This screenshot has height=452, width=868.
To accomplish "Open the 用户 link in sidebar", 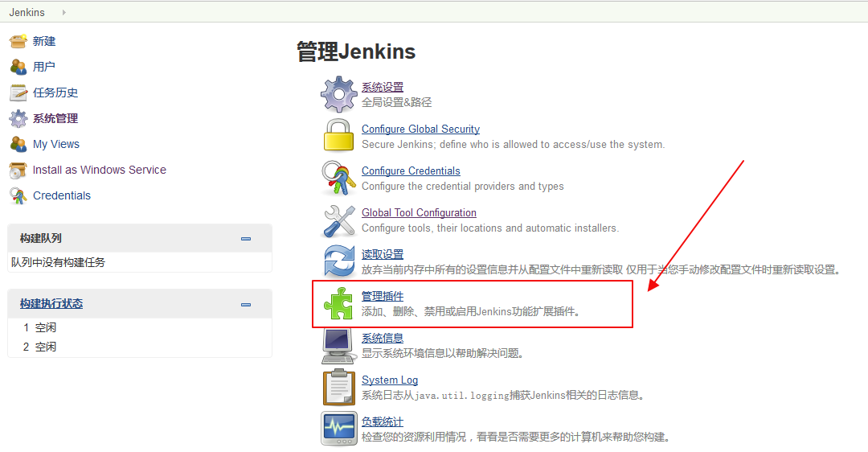I will (43, 67).
